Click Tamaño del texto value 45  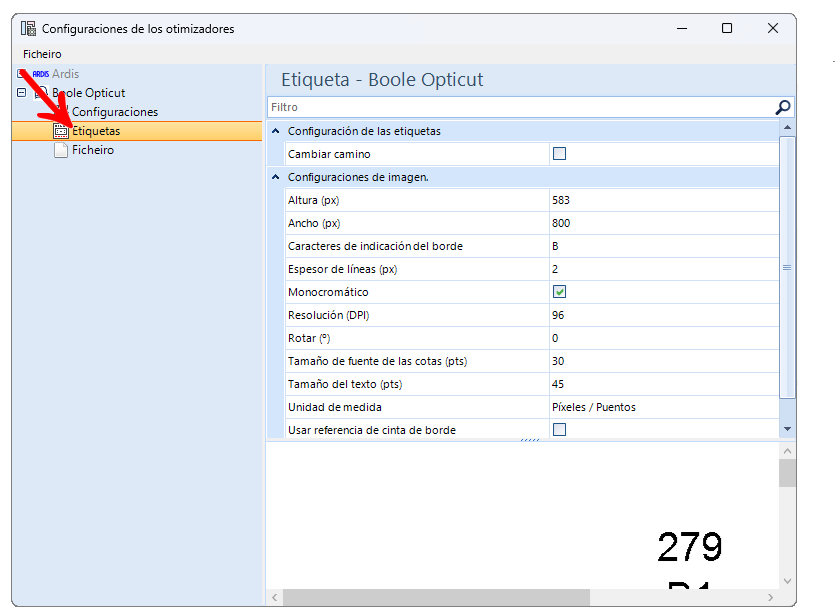(664, 384)
